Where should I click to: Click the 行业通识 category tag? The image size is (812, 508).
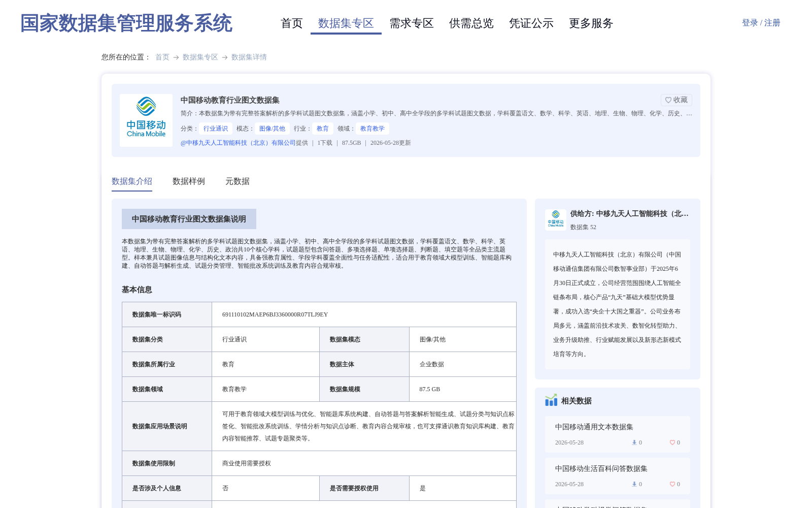pyautogui.click(x=216, y=129)
